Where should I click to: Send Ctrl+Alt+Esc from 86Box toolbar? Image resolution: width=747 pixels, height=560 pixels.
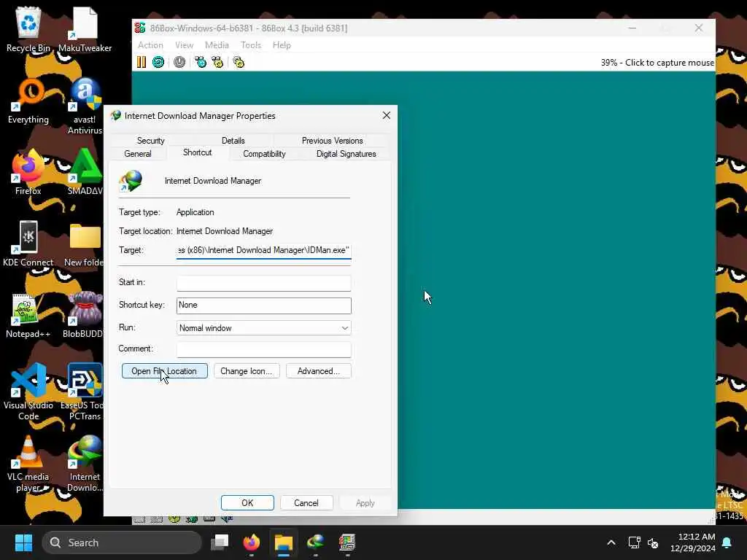point(217,62)
